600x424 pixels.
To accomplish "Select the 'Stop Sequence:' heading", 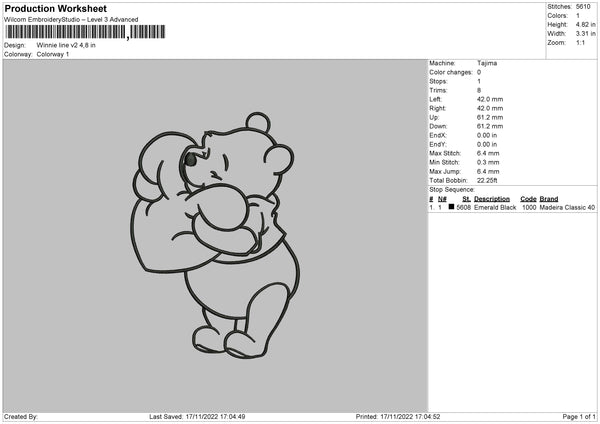I will point(452,190).
